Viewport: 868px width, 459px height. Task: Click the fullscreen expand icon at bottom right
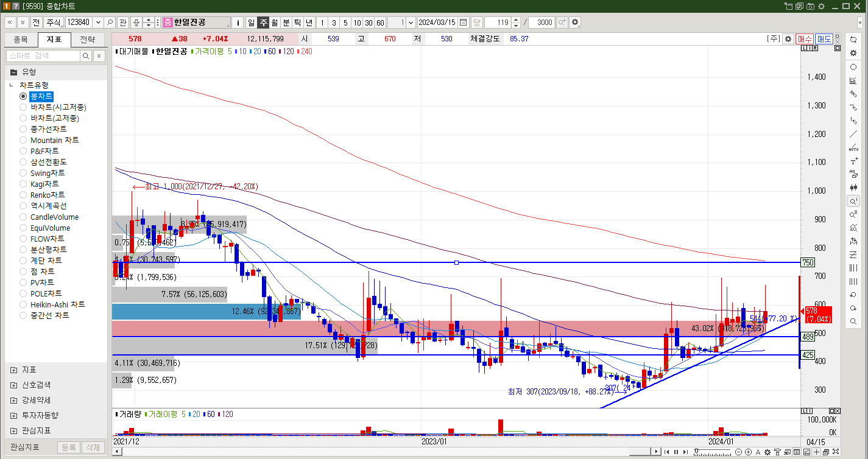836,452
